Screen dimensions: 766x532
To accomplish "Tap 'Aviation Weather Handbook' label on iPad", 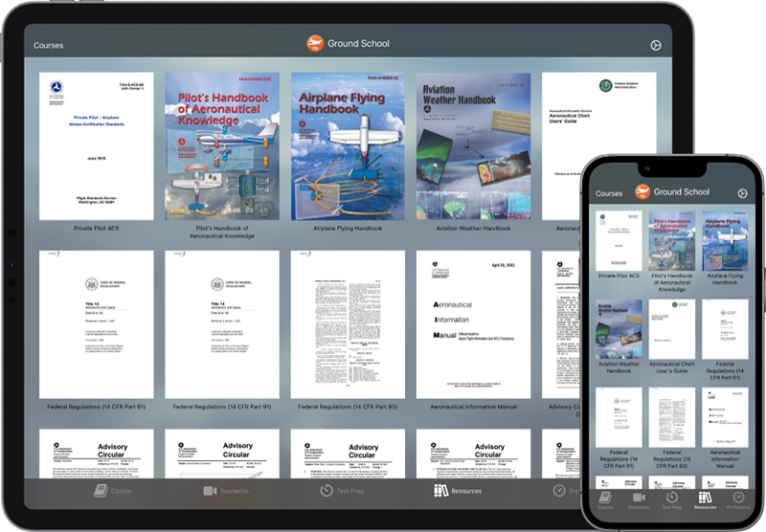I will [473, 228].
